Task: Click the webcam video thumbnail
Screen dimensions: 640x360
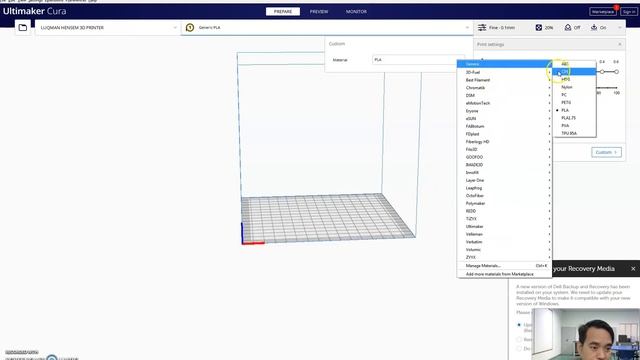Action: tap(586, 334)
